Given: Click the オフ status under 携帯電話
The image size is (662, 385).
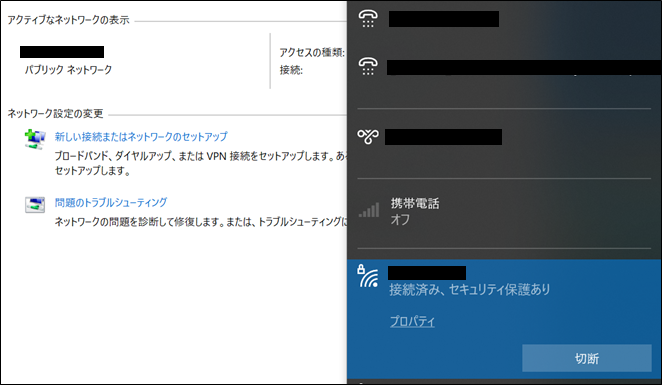Looking at the screenshot, I should click(x=400, y=220).
